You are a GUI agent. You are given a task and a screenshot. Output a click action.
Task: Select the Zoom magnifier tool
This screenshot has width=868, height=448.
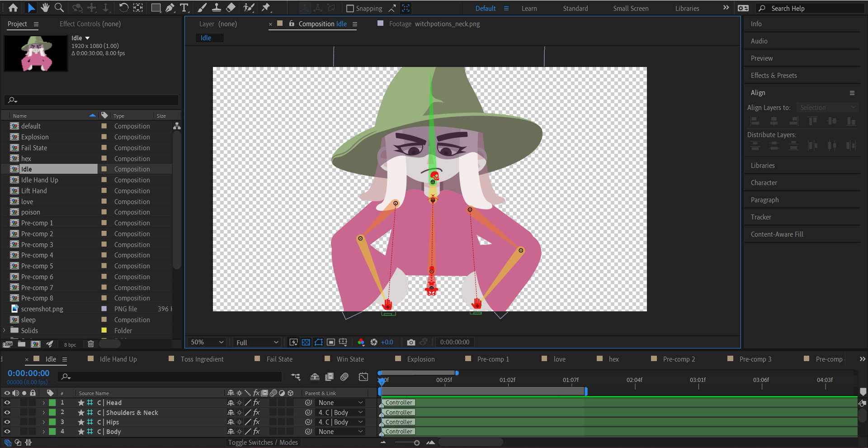(59, 8)
